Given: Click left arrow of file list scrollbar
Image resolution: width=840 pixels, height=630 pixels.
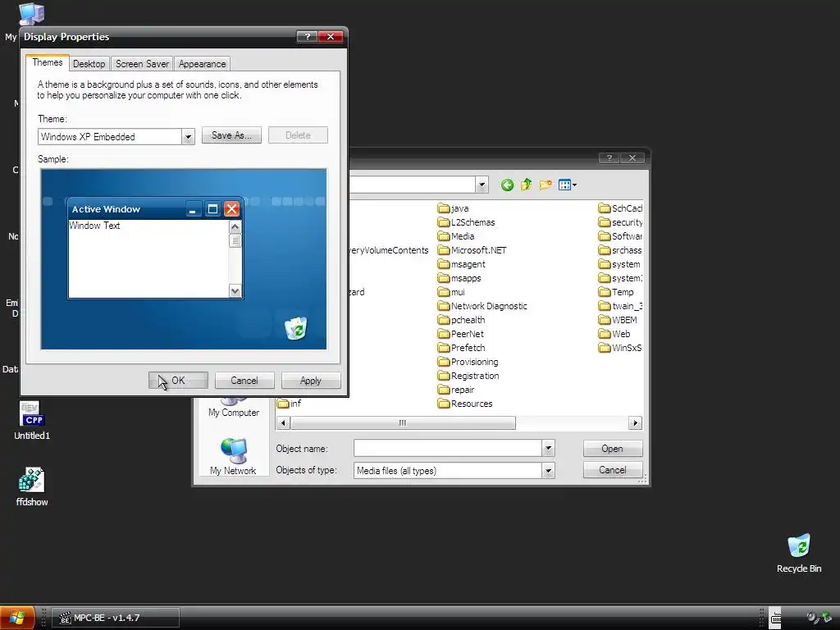Looking at the screenshot, I should (x=283, y=422).
